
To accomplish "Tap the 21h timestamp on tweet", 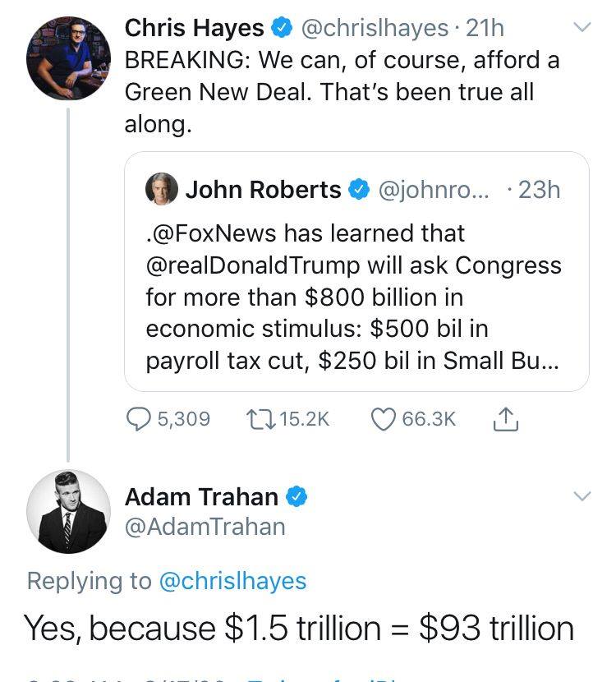I will pyautogui.click(x=485, y=28).
